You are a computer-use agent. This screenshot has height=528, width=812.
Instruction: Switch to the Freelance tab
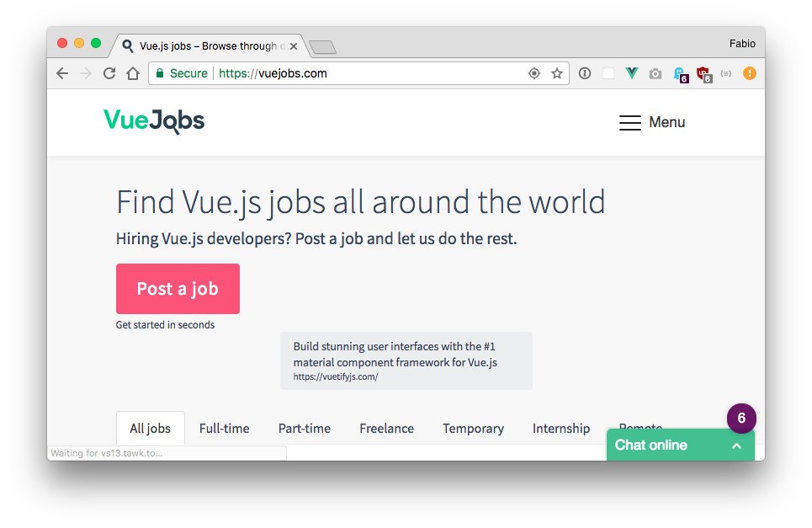click(387, 428)
